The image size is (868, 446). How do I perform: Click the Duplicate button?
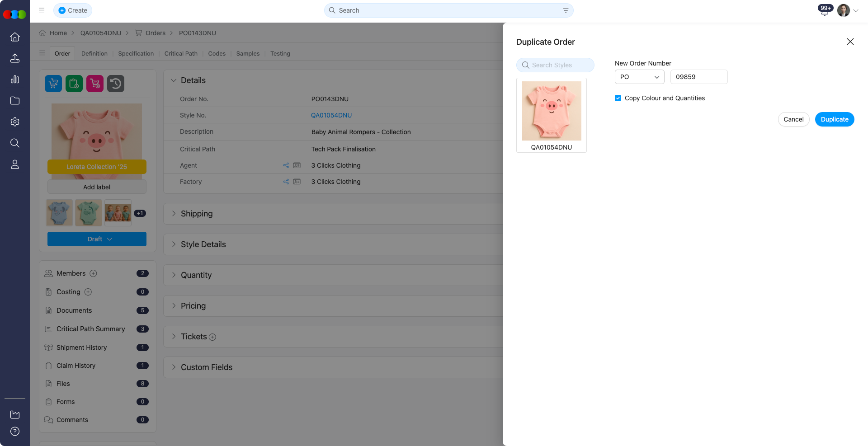[834, 119]
